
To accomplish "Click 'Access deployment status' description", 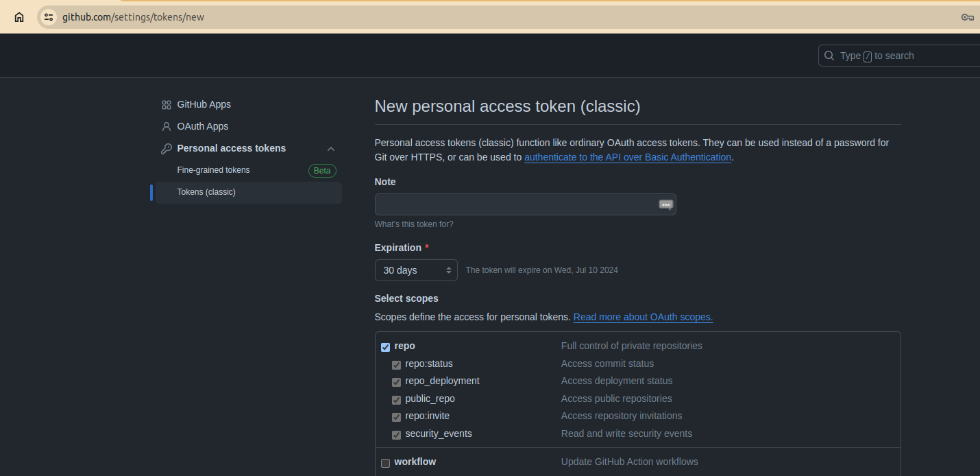I will tap(617, 381).
